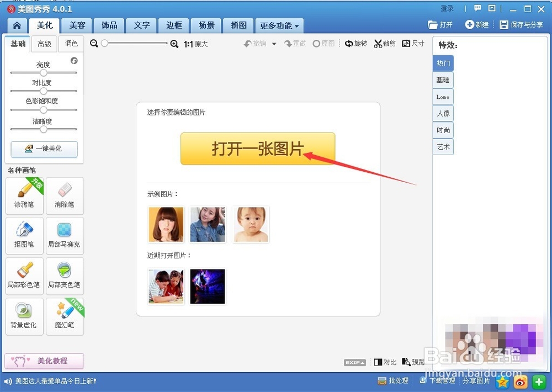Open the 背景虚化笔 background blur pen

click(x=24, y=316)
